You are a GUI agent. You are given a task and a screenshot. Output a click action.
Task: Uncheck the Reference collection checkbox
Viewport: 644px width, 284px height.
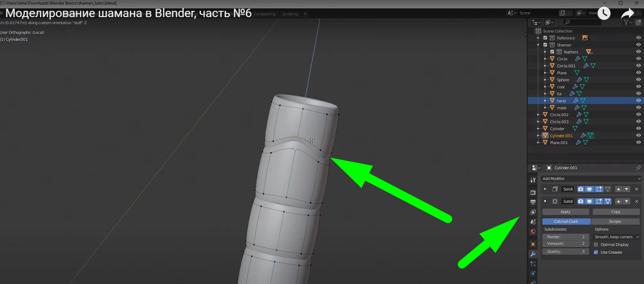545,38
